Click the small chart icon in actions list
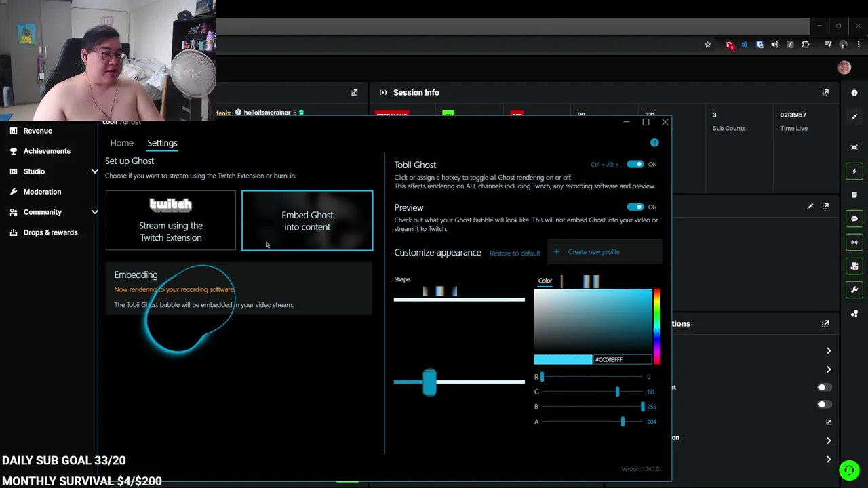Viewport: 868px width, 488px height. (x=829, y=422)
